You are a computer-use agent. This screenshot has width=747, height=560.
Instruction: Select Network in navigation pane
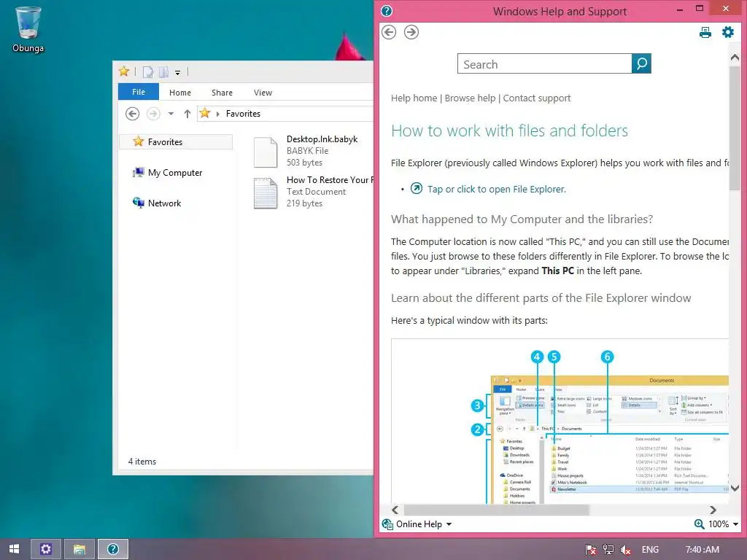tap(157, 203)
